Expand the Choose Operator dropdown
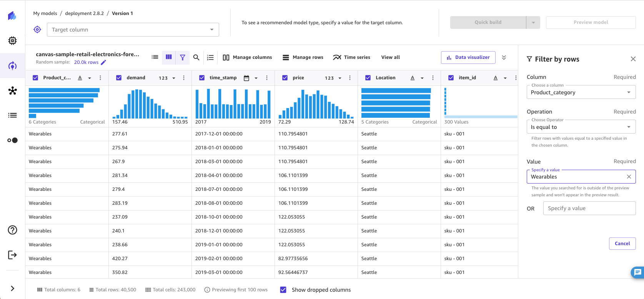 [x=581, y=127]
